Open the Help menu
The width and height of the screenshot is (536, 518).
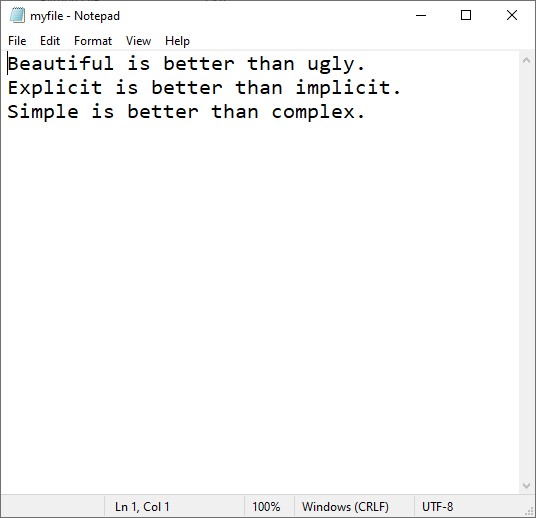tap(177, 41)
